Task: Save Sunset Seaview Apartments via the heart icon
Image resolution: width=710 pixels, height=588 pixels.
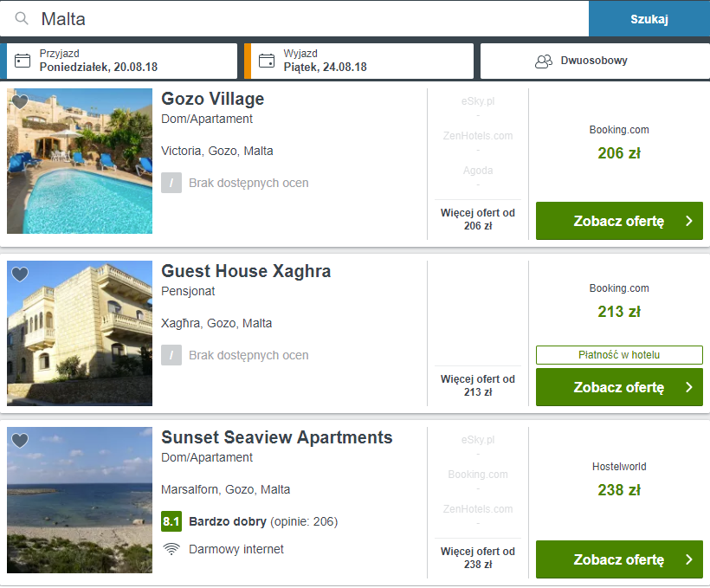Action: coord(20,441)
